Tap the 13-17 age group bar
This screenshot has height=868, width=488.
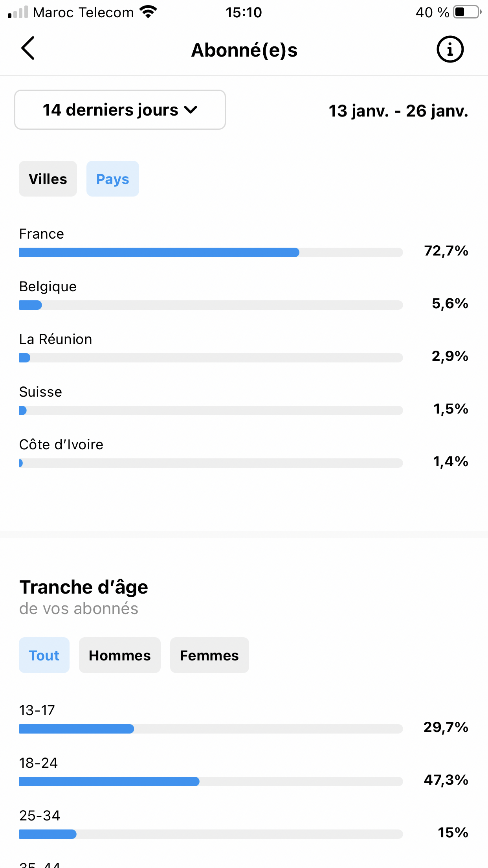[211, 729]
